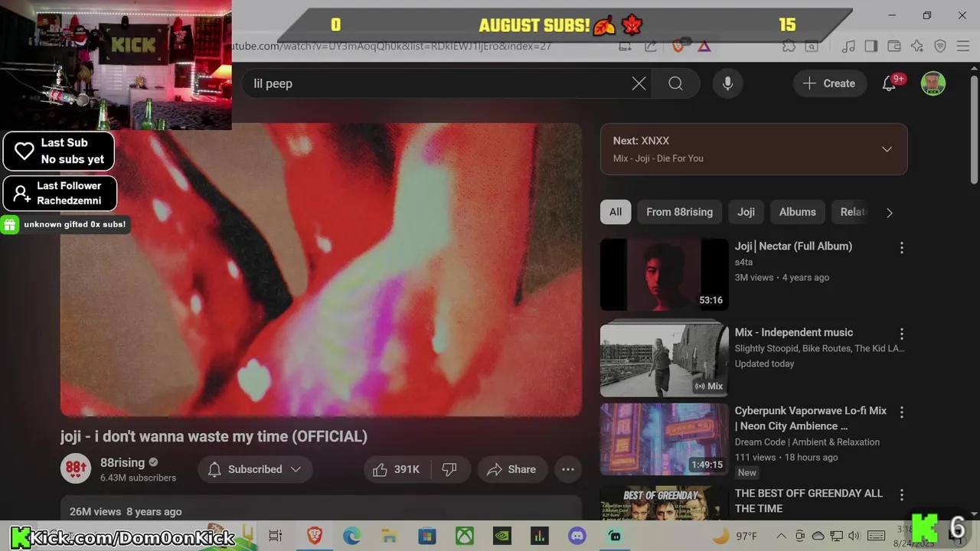The height and width of the screenshot is (551, 980).
Task: Like the video with 391K likes
Action: pos(397,469)
